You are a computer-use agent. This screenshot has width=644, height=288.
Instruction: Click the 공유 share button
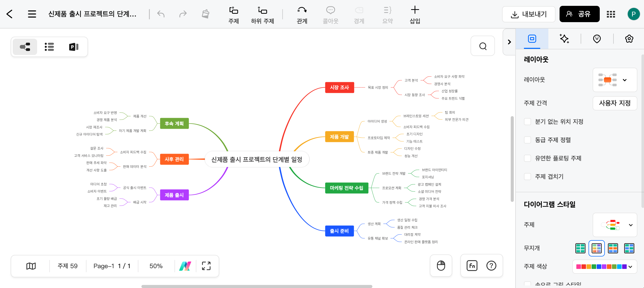point(579,14)
